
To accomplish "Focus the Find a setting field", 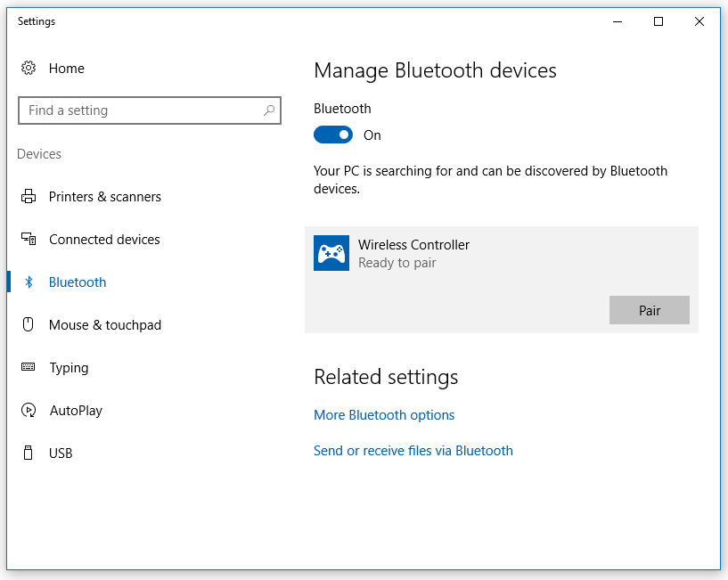I will 150,110.
